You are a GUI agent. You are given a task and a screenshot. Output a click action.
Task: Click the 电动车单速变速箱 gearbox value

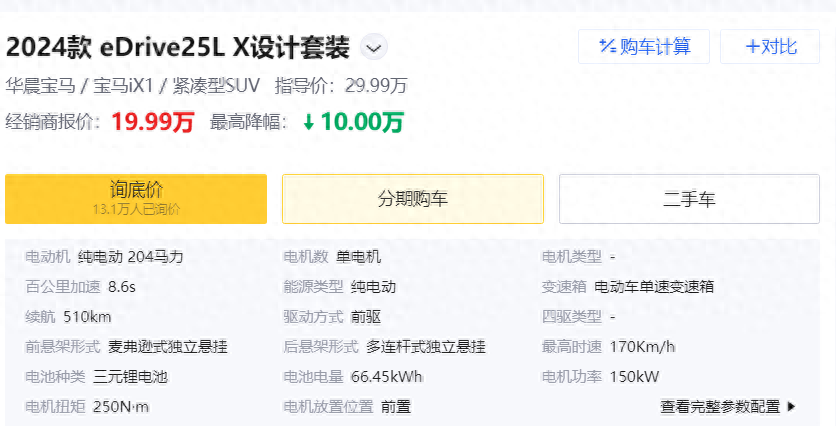click(654, 287)
